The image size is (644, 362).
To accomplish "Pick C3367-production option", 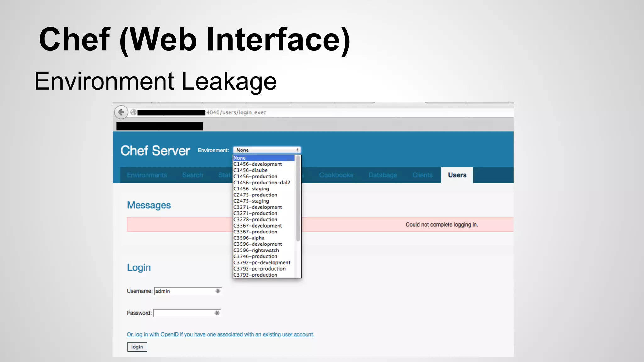I will [264, 232].
